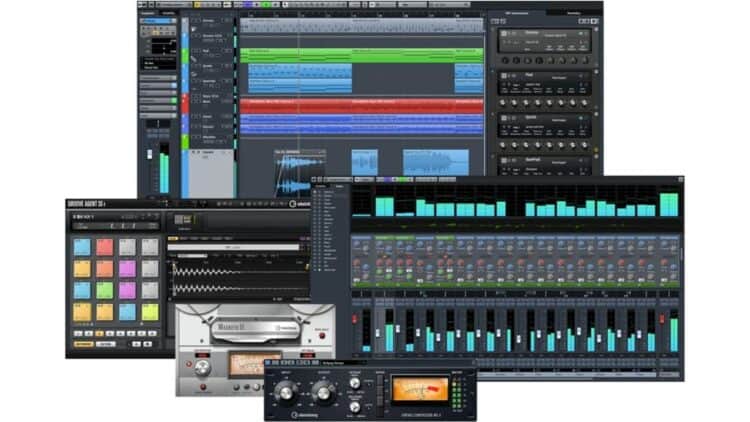Toggle the first channel's visibility in the mixer list
Image resolution: width=750 pixels, height=422 pixels.
(316, 192)
